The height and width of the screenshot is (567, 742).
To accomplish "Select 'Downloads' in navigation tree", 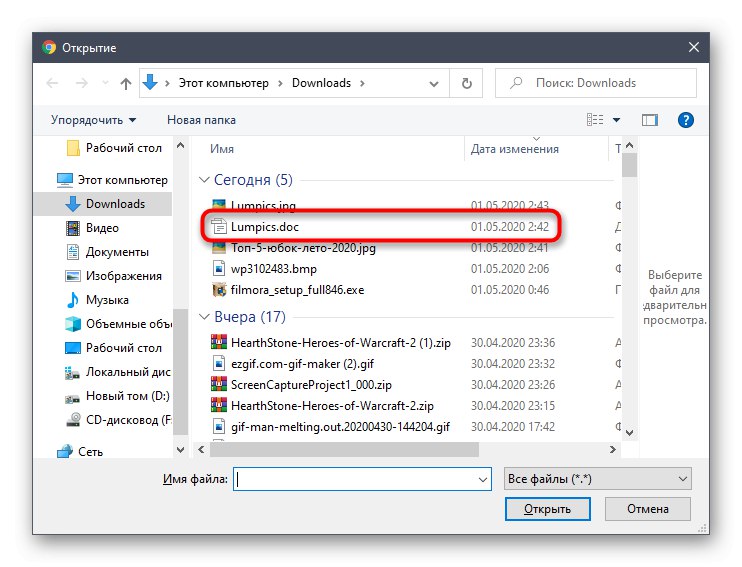I will pos(103,204).
